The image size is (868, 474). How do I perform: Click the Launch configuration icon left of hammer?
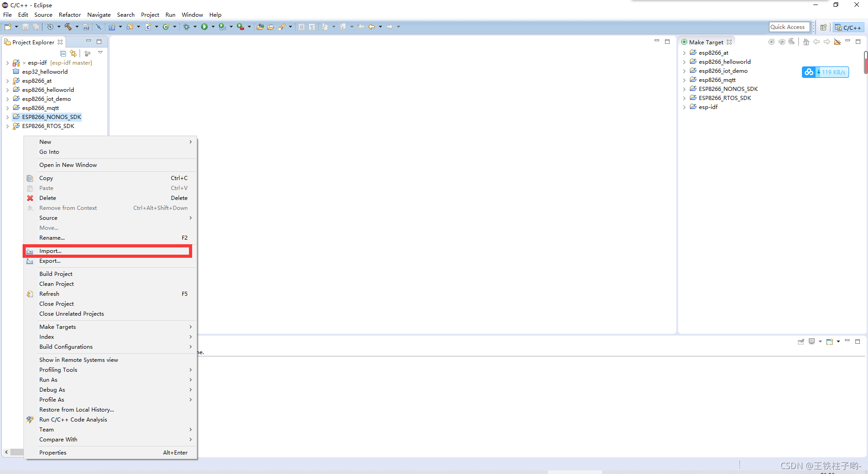[50, 27]
